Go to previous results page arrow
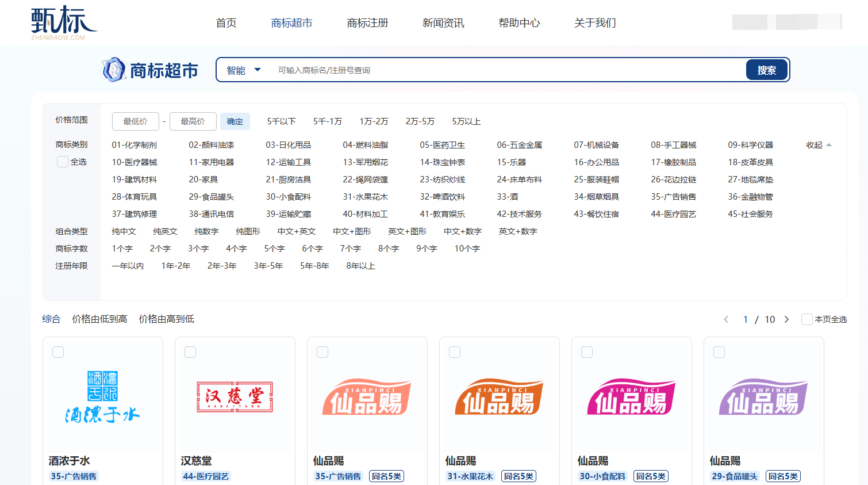Screen dimensions: 868x485 click(726, 319)
